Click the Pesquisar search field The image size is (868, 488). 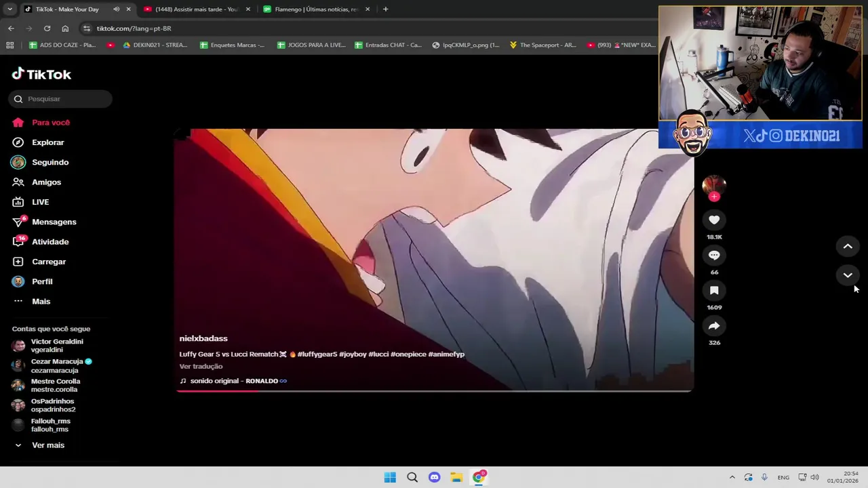[61, 99]
